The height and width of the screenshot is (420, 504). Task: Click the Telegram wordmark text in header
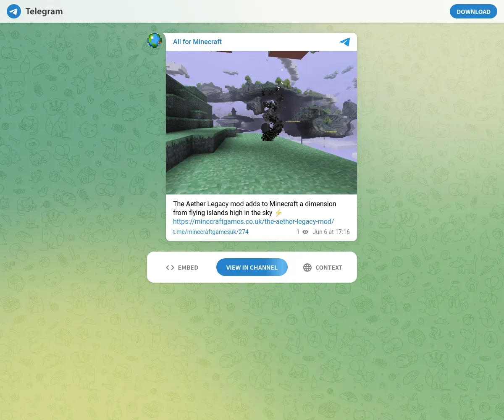click(44, 11)
